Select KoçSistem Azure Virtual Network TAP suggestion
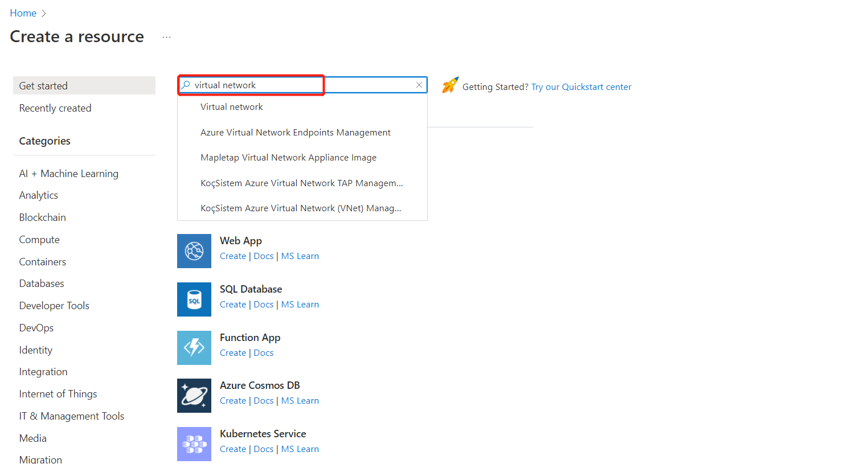This screenshot has width=868, height=464. 302,183
